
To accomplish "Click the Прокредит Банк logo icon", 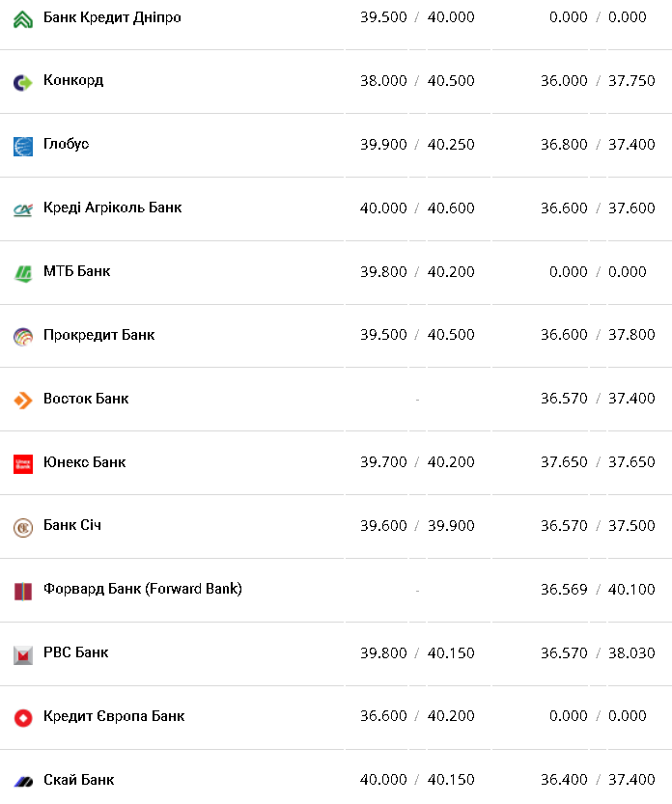I will click(23, 337).
